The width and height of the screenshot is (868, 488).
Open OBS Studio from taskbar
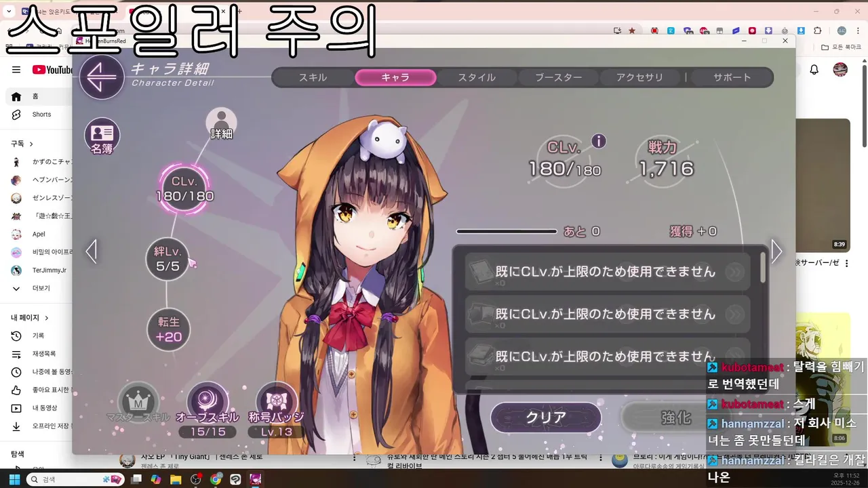196,479
